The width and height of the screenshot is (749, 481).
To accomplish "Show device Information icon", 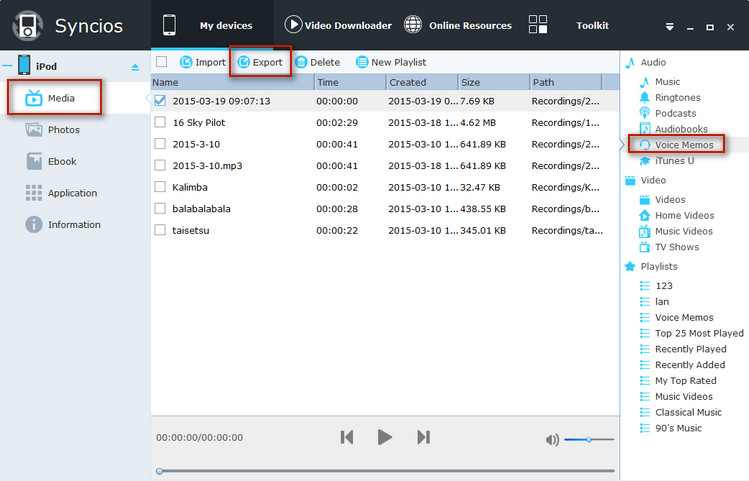I will pyautogui.click(x=34, y=225).
